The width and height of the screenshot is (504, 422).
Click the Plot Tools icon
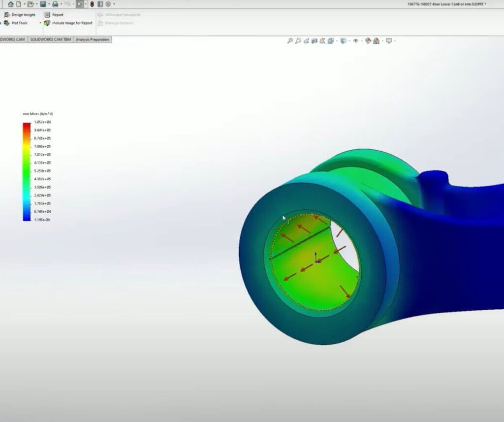pos(7,23)
